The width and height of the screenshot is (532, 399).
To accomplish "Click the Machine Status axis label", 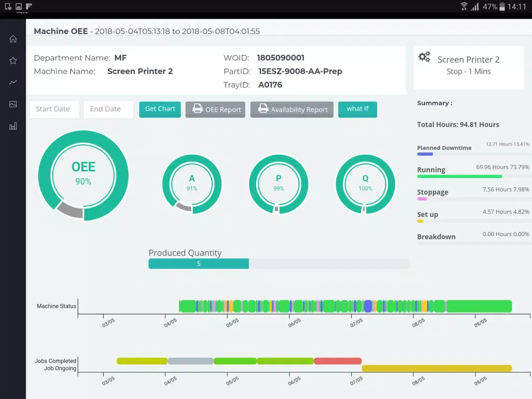I will [56, 306].
